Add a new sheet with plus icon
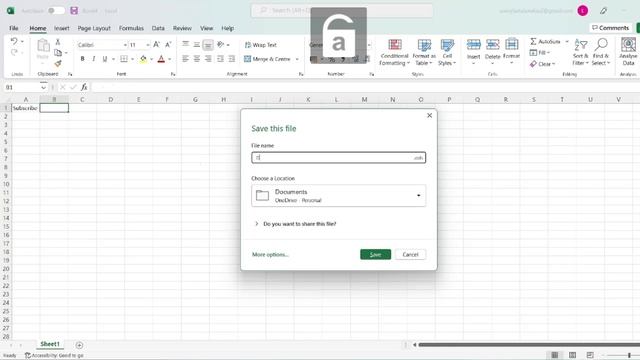 (x=79, y=345)
